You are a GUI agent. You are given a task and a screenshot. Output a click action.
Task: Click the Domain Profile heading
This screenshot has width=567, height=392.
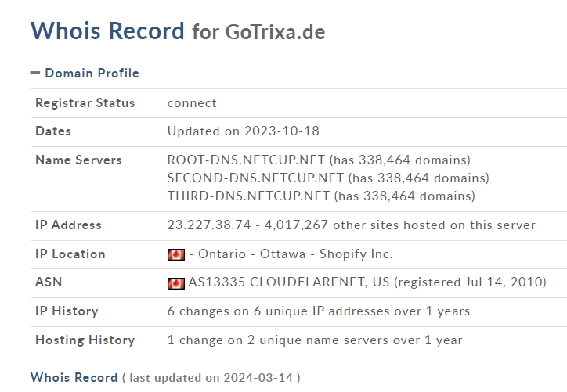[92, 73]
